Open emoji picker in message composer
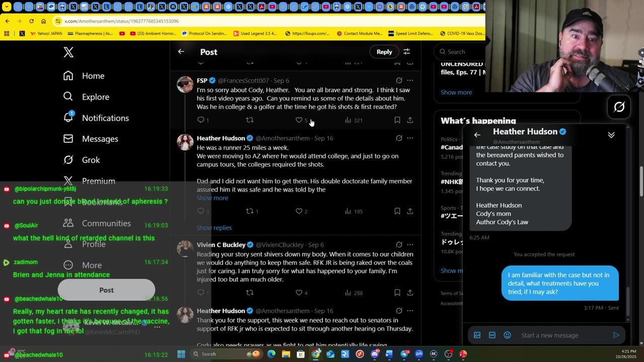This screenshot has height=362, width=644. coord(507,335)
